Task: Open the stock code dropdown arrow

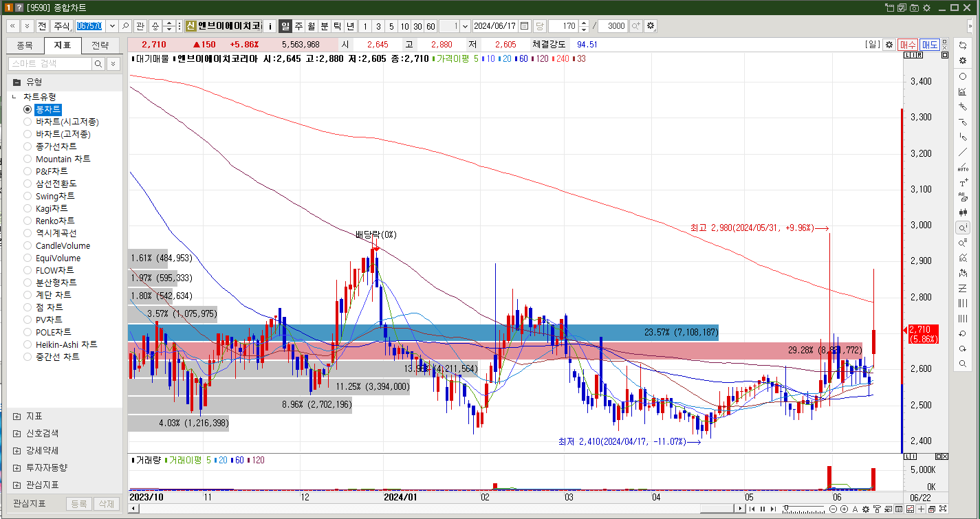Action: click(x=112, y=26)
